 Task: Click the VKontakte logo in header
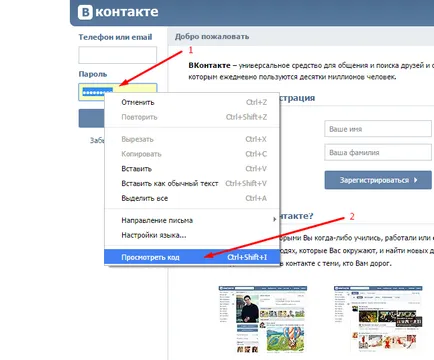coord(118,12)
